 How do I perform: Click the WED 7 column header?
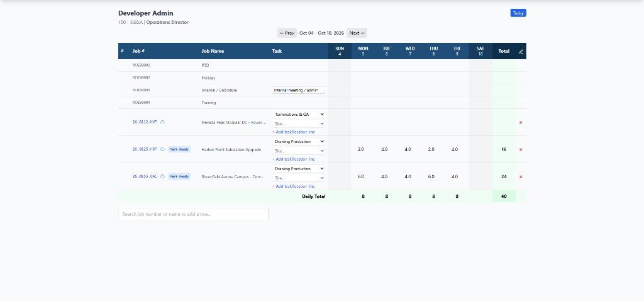[410, 51]
